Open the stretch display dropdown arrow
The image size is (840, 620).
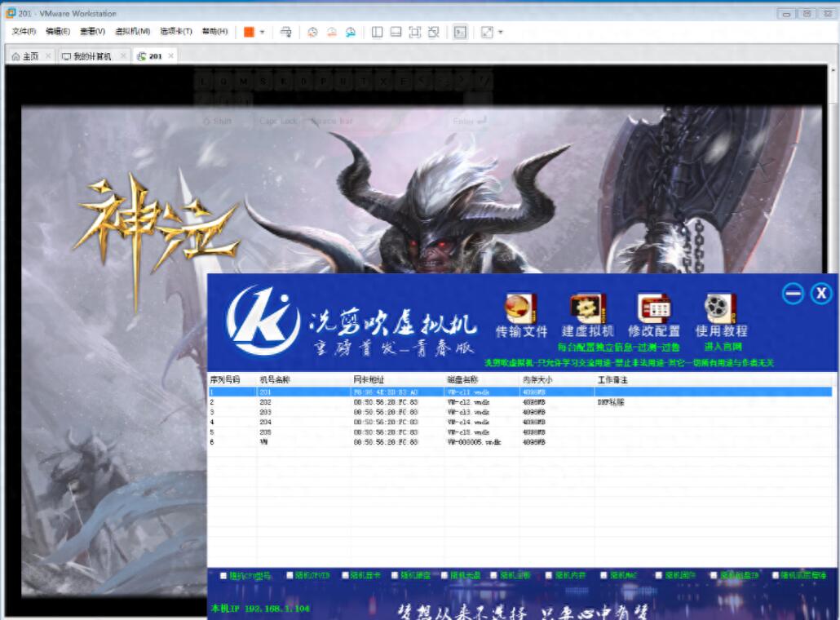pyautogui.click(x=501, y=32)
